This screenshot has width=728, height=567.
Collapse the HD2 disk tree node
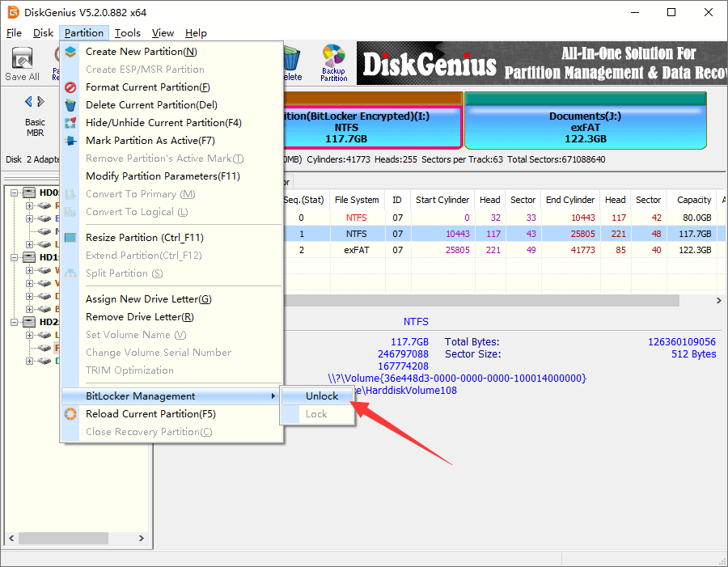click(15, 322)
